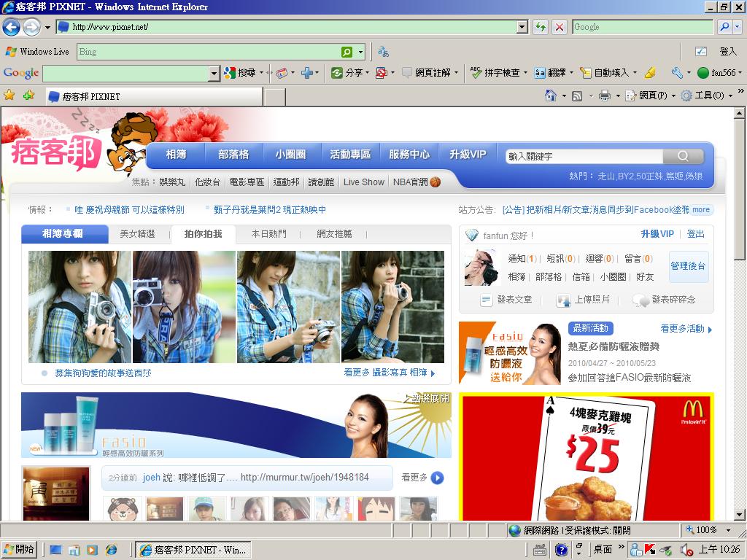Select the 活動專區 navigation tab
This screenshot has height=560, width=747.
(350, 155)
